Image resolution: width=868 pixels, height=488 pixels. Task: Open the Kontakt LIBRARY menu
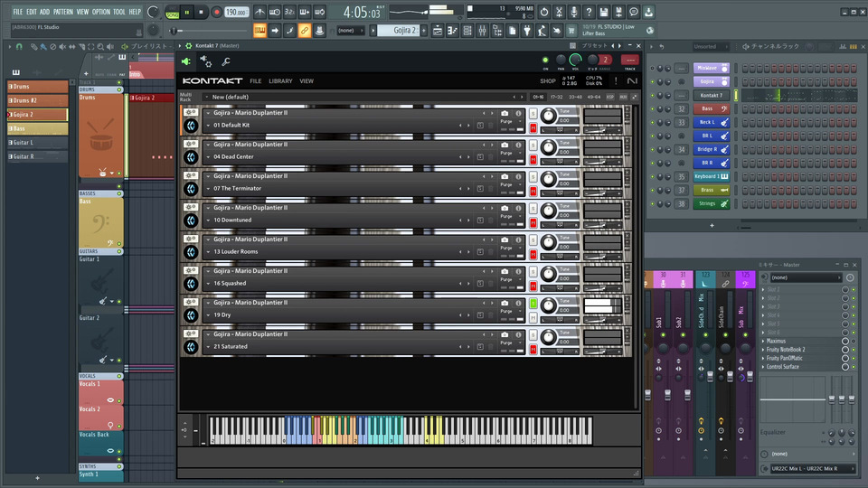280,80
